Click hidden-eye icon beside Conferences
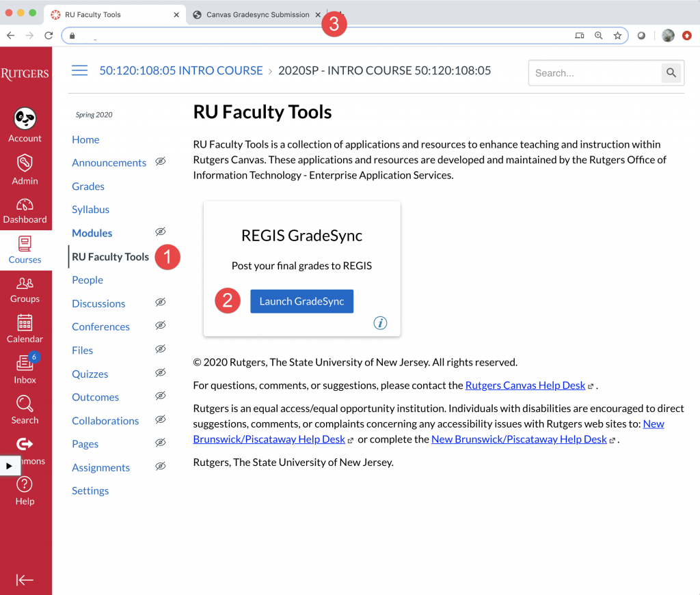 [160, 325]
